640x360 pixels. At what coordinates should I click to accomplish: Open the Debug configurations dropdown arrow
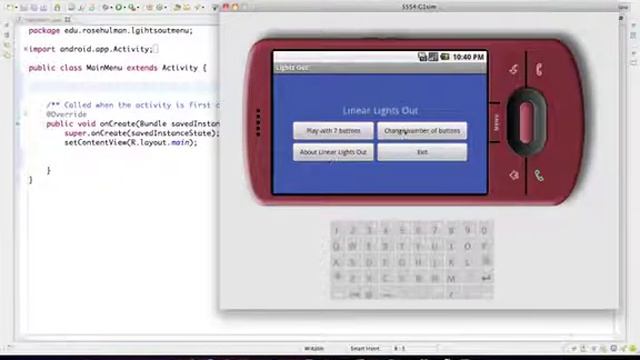click(111, 7)
